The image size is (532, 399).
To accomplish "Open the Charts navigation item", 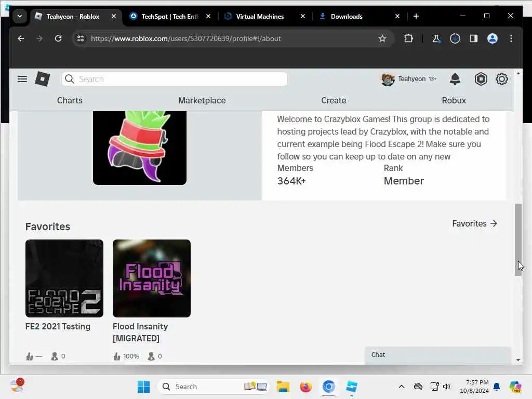I will [x=70, y=100].
